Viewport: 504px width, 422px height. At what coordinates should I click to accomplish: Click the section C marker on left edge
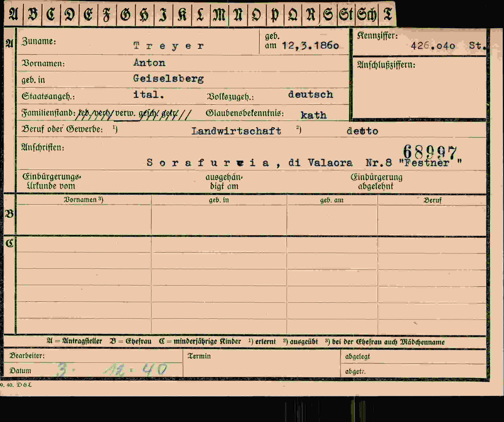pos(9,243)
